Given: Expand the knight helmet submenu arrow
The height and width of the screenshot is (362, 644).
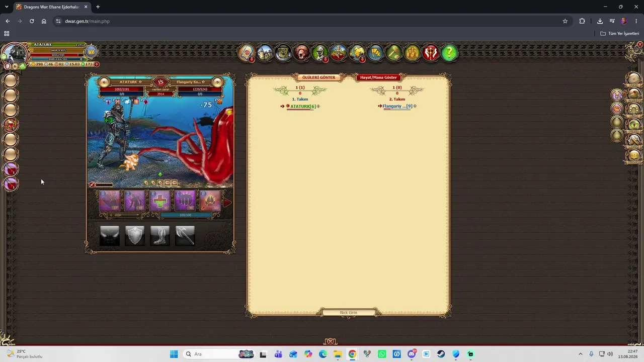Looking at the screenshot, I should (x=326, y=59).
